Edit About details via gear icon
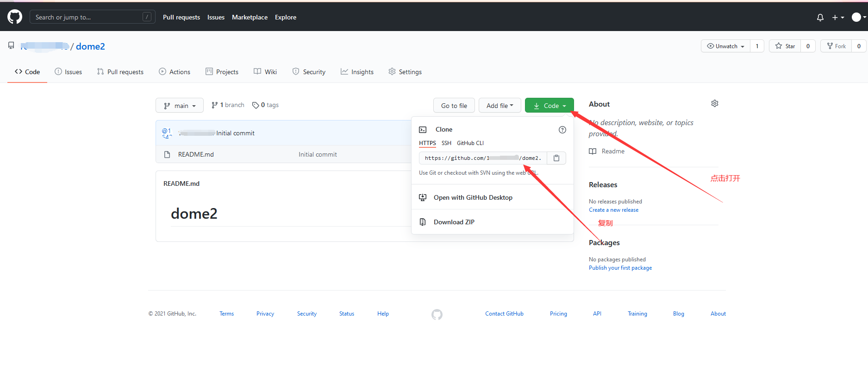This screenshot has height=386, width=868. 715,103
